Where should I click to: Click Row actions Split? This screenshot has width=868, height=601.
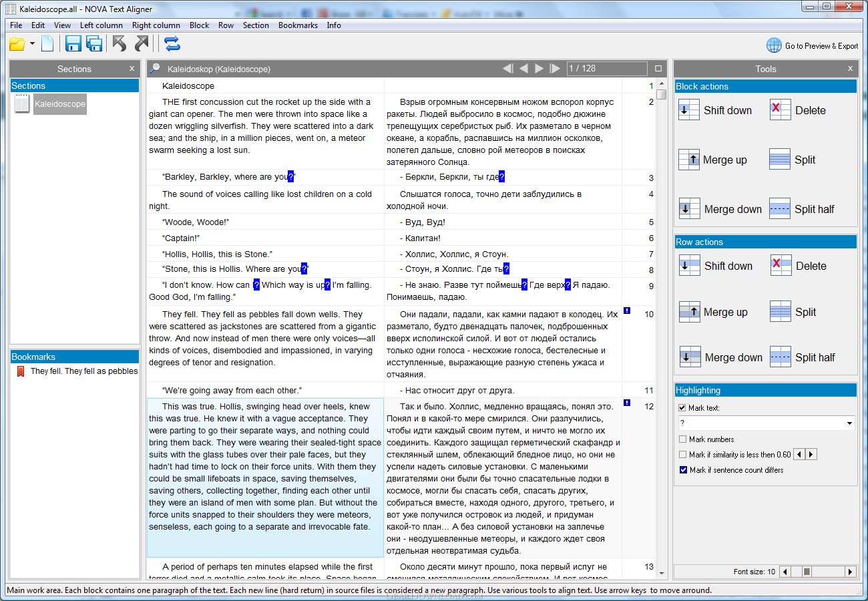(x=793, y=312)
